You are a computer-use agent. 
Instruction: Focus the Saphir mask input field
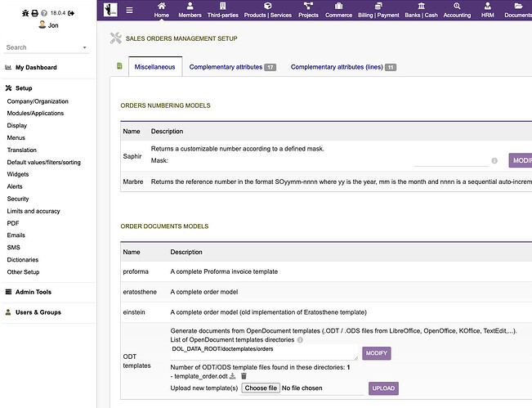451,160
